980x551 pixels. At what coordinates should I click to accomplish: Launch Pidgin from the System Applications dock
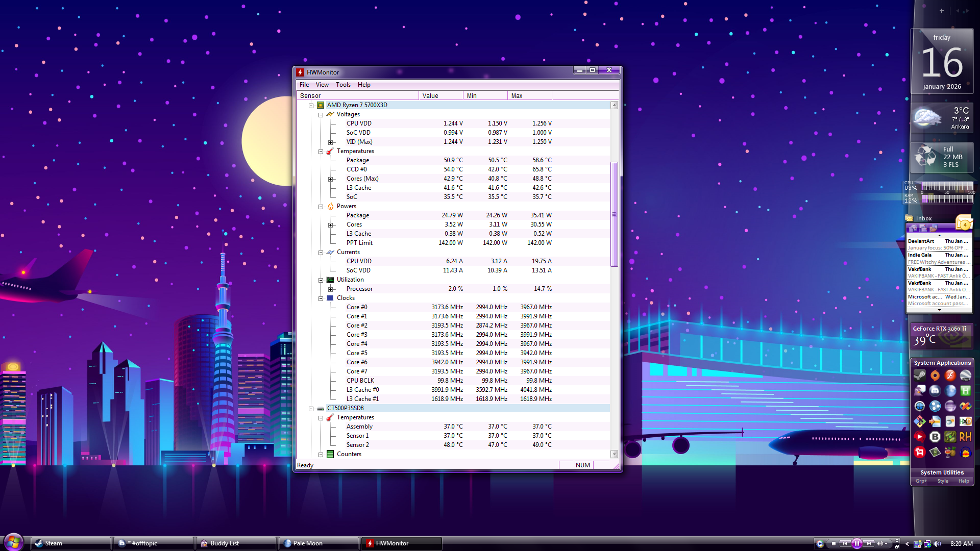tap(919, 391)
